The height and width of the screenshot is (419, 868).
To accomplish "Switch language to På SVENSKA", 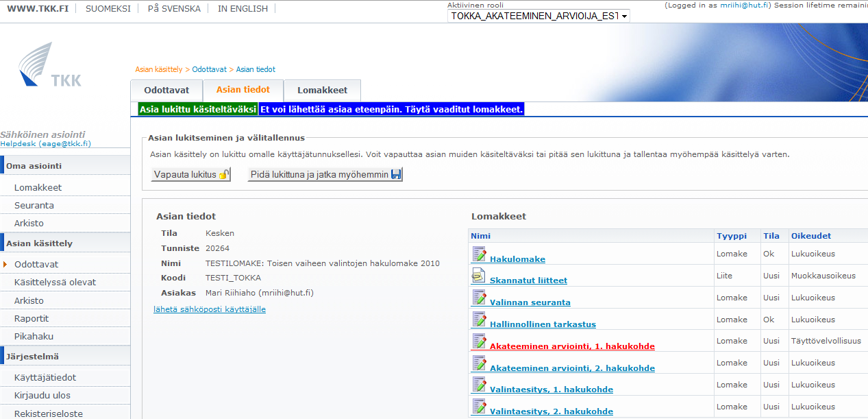I will pos(174,9).
